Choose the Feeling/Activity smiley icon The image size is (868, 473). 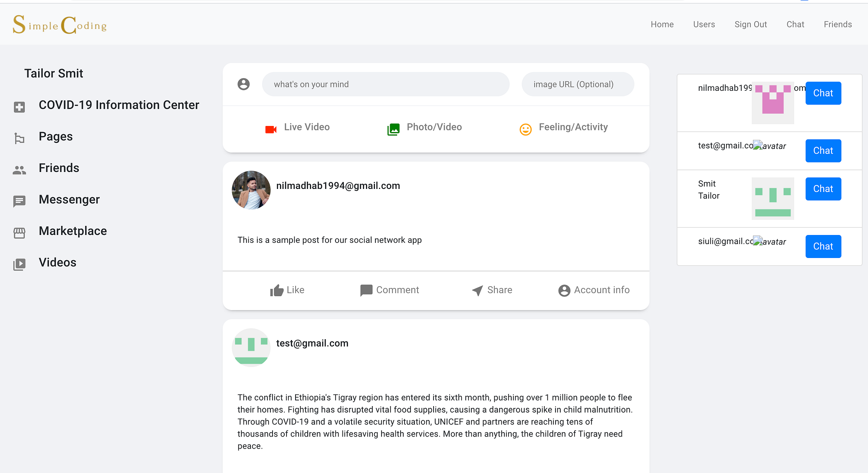[526, 129]
